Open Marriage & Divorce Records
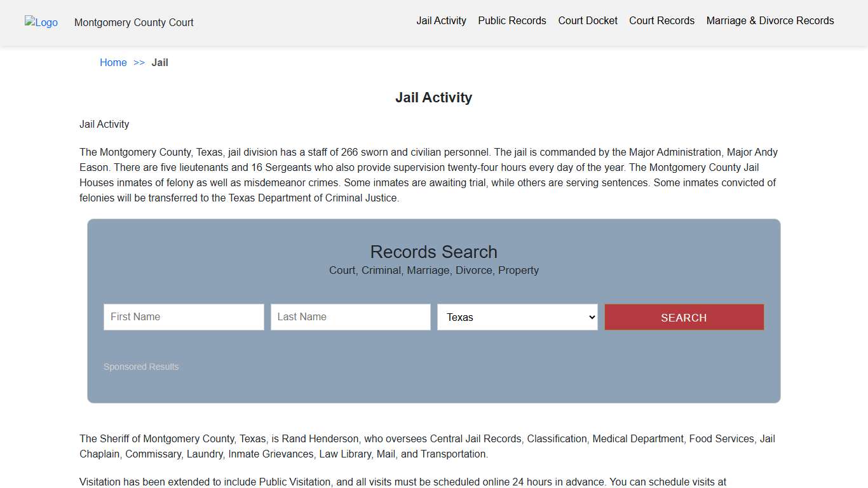868x488 pixels. (770, 20)
